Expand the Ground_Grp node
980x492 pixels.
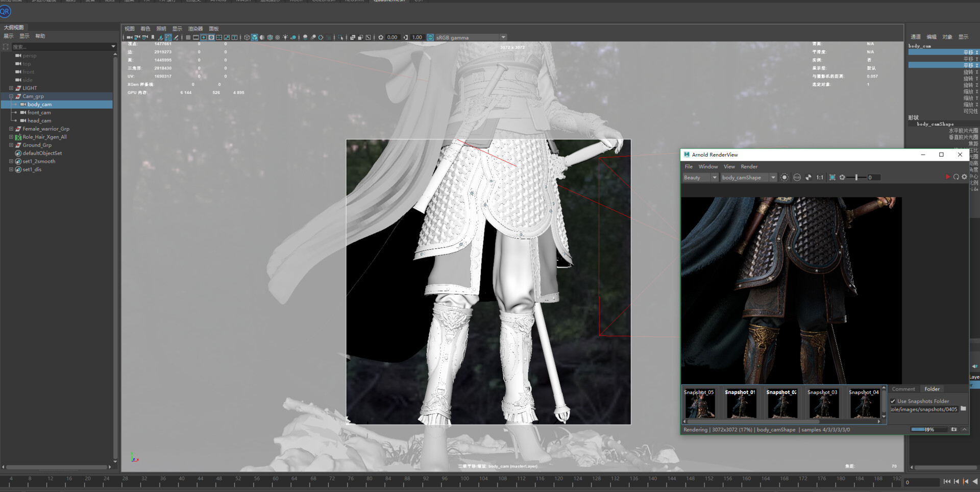click(x=11, y=145)
